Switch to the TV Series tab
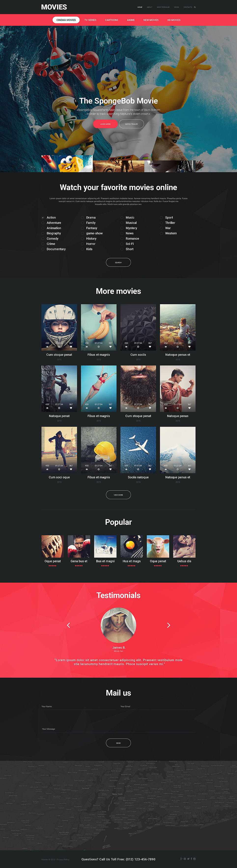 90,20
